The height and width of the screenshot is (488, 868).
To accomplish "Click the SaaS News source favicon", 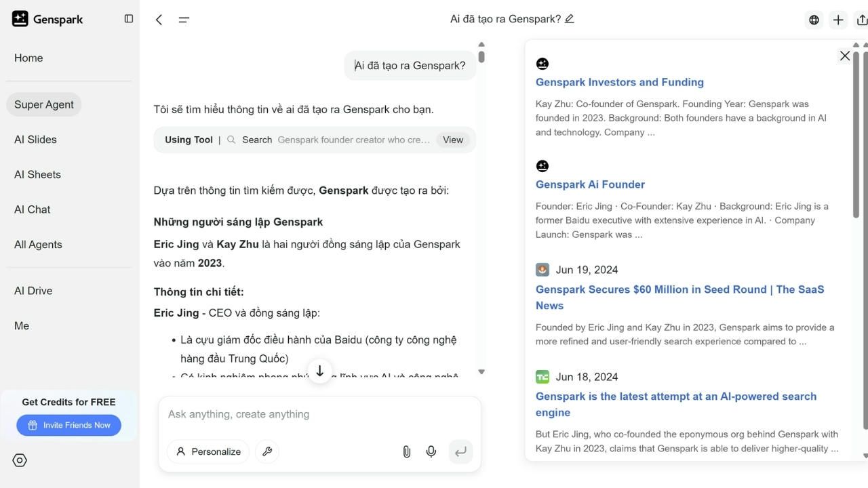I will pyautogui.click(x=542, y=270).
